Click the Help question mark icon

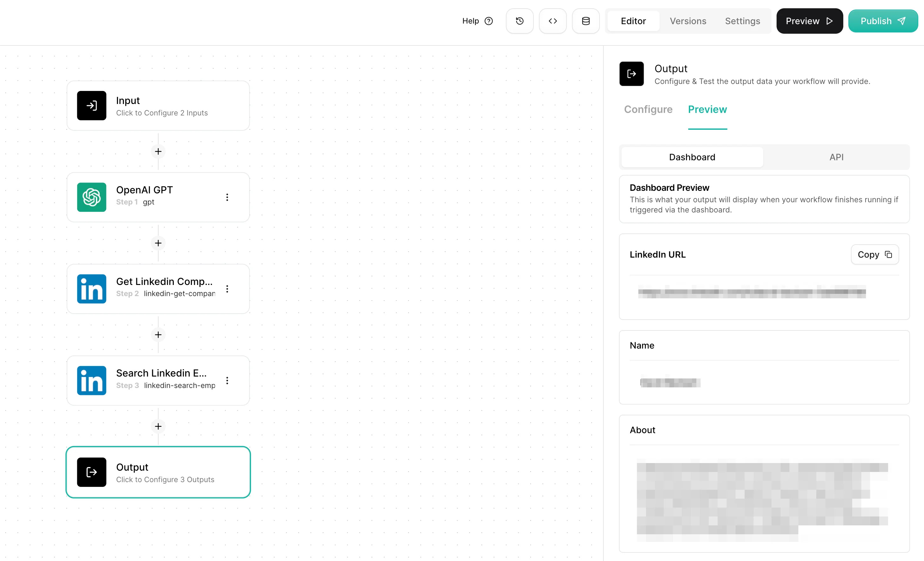(488, 21)
